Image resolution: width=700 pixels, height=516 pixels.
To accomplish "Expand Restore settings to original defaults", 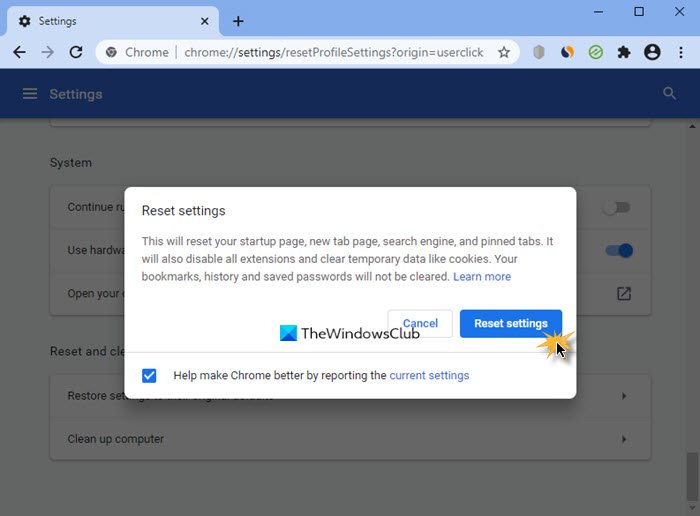I will [623, 396].
